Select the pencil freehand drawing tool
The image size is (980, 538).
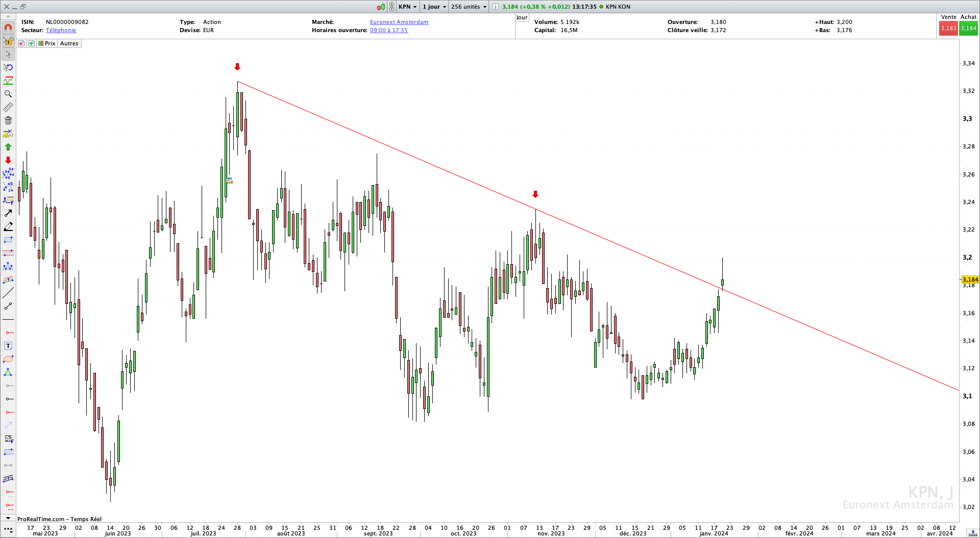point(8,226)
